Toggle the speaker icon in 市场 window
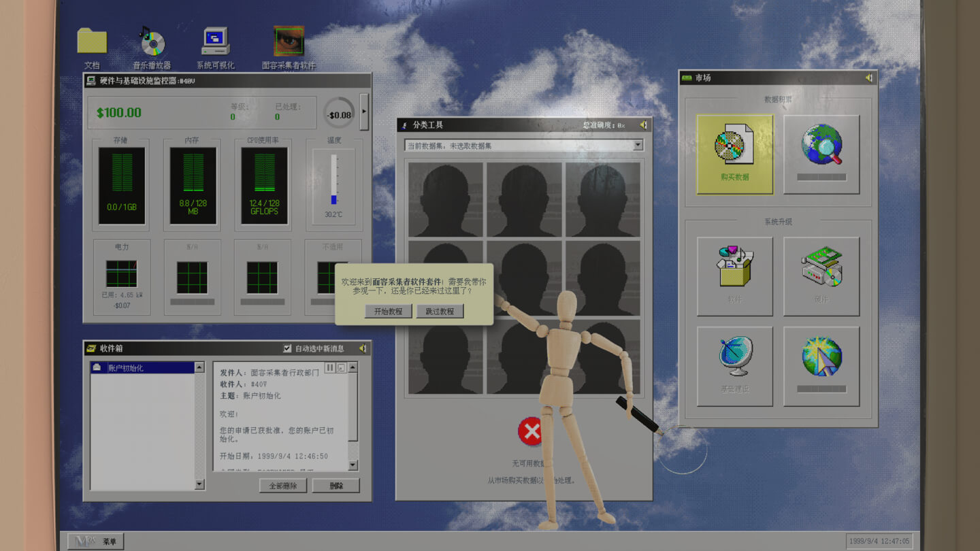This screenshot has height=551, width=980. point(868,78)
